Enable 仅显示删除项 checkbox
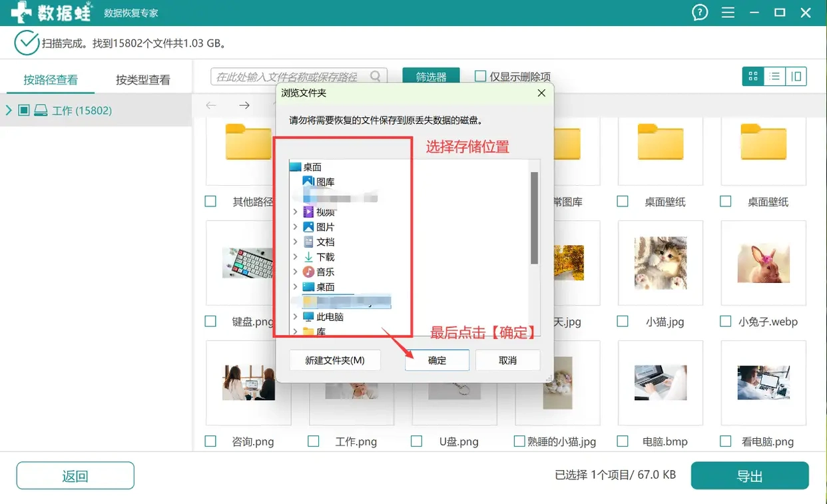Image resolution: width=827 pixels, height=504 pixels. (480, 76)
